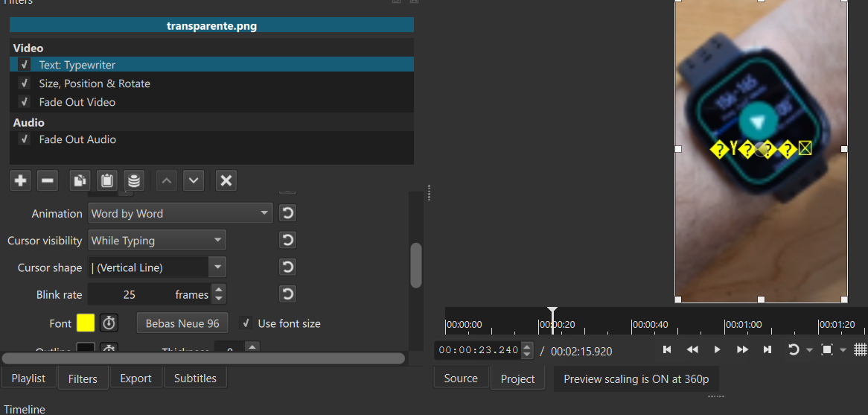Paste filters using the clipboard icon

106,180
